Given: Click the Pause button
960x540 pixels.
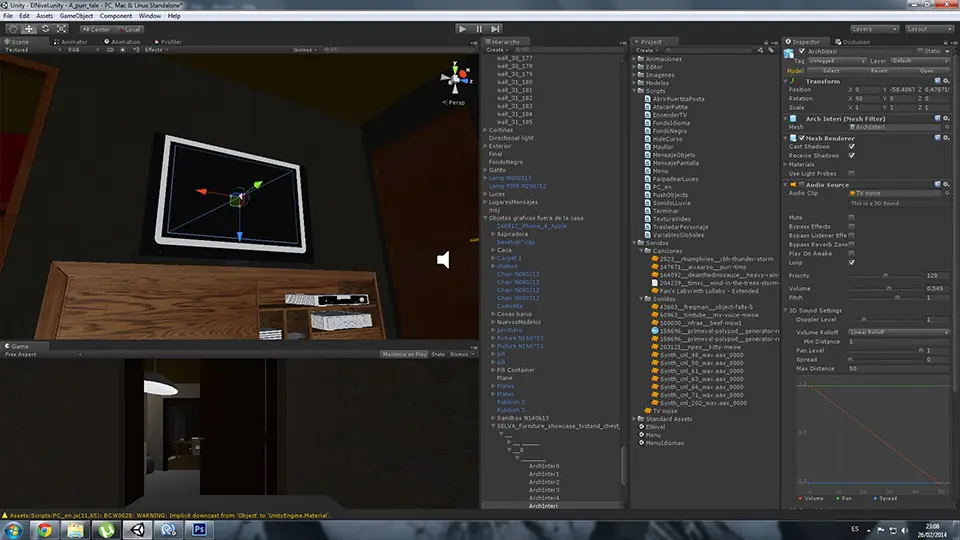Looking at the screenshot, I should tap(479, 29).
